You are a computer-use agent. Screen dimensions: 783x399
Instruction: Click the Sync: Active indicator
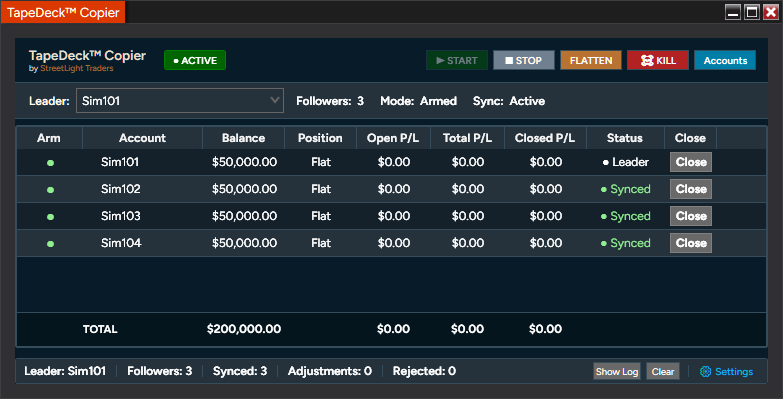509,101
